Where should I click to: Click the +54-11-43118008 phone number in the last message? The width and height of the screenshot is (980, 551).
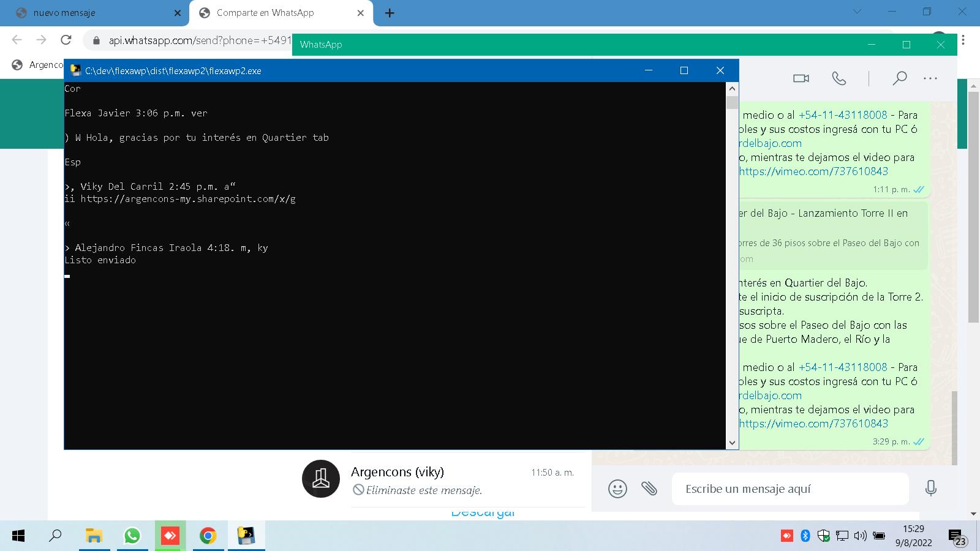843,367
